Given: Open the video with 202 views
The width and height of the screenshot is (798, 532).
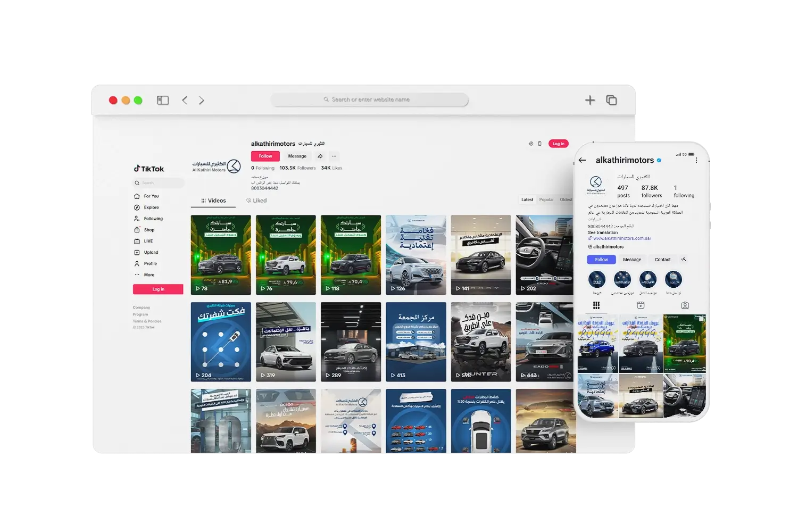Looking at the screenshot, I should (x=545, y=255).
